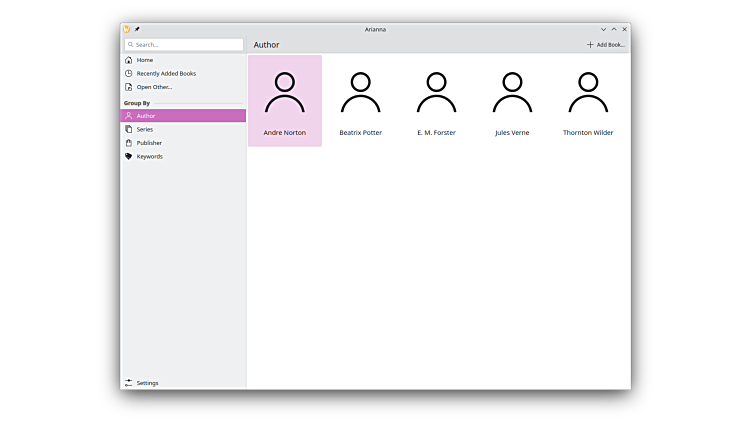Select the Author grouping
This screenshot has height=423, width=752.
point(183,116)
